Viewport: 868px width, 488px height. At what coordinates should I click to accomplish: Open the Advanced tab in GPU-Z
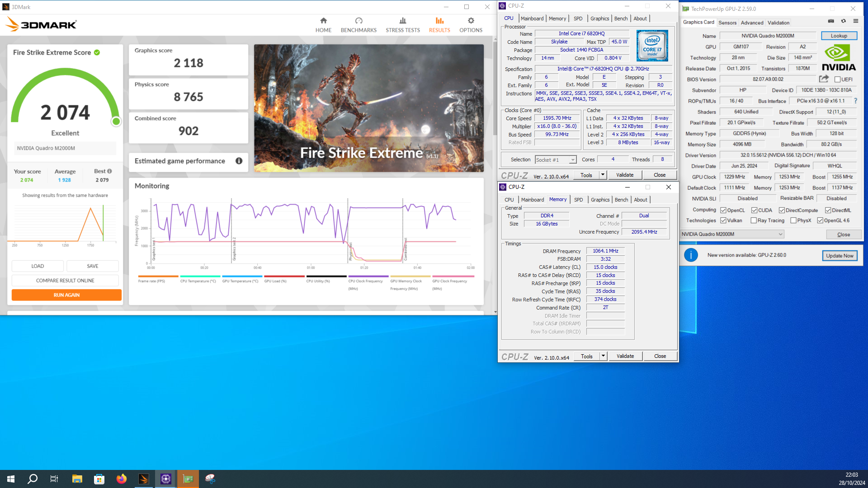[752, 23]
